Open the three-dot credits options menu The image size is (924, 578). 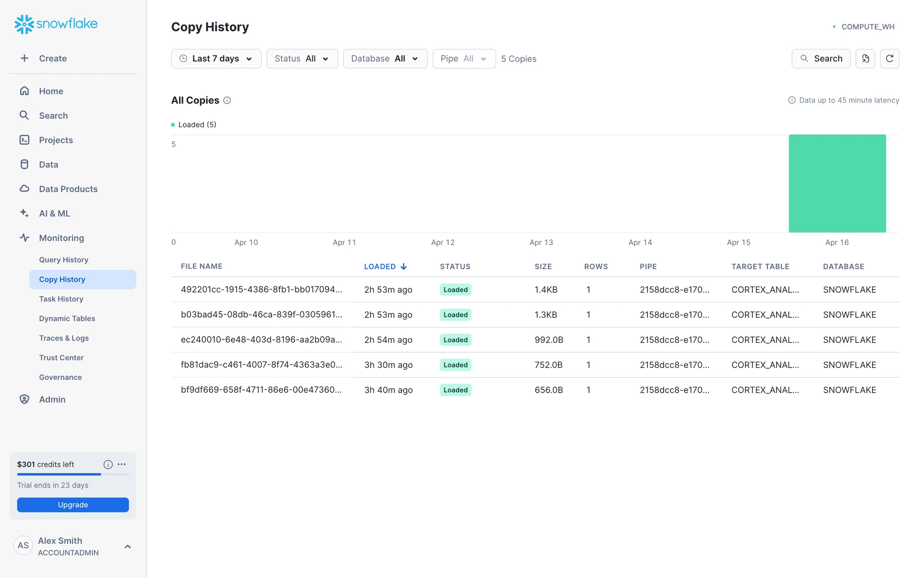pyautogui.click(x=122, y=464)
